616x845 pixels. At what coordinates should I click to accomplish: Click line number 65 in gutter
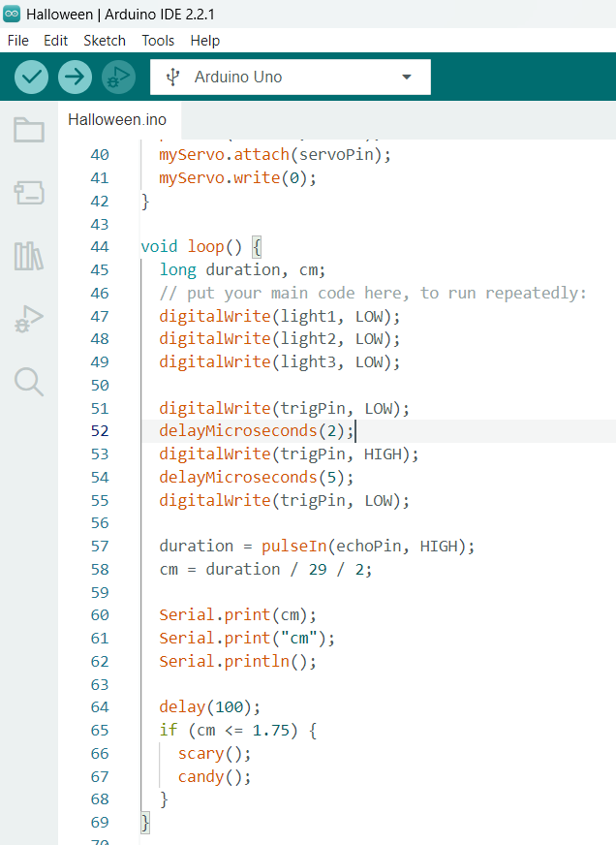(x=100, y=731)
